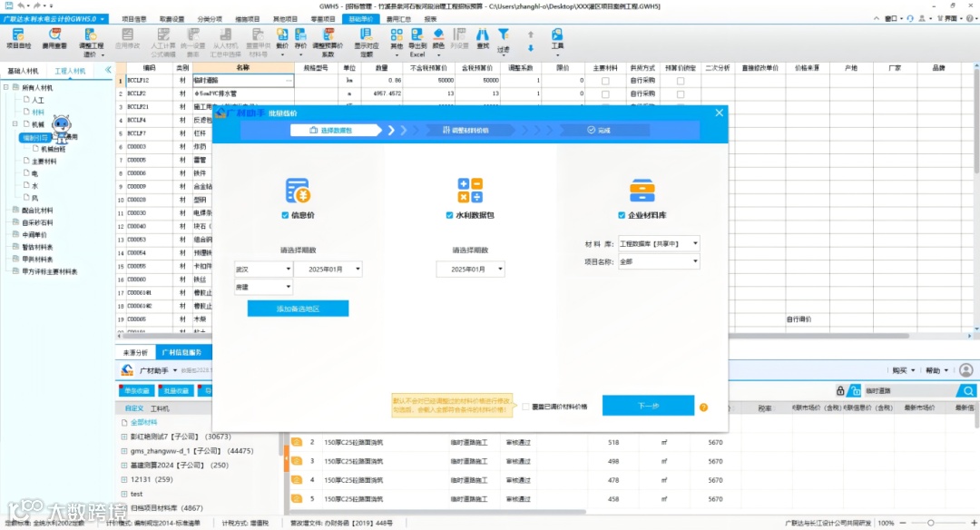980x530 pixels.
Task: Switch to the 项目信息 tab
Action: click(x=133, y=19)
